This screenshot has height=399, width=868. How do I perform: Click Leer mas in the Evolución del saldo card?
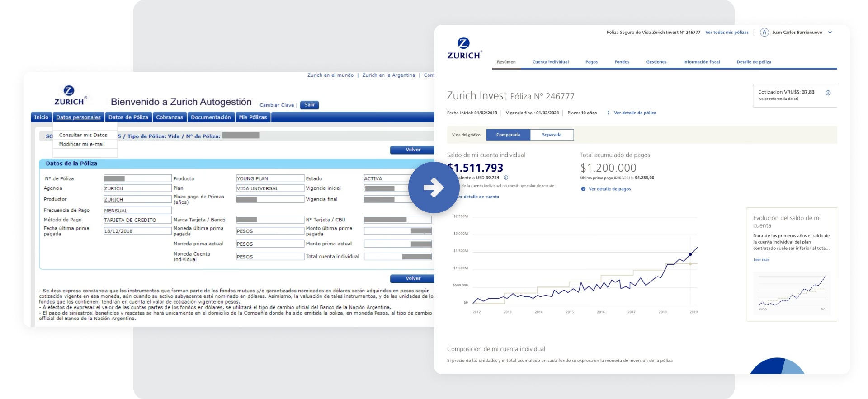(x=761, y=260)
